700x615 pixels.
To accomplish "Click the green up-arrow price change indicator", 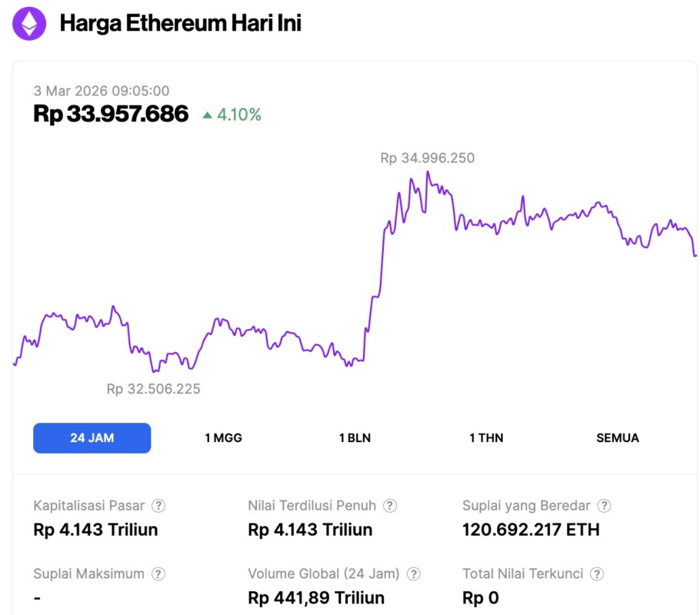I will point(207,115).
